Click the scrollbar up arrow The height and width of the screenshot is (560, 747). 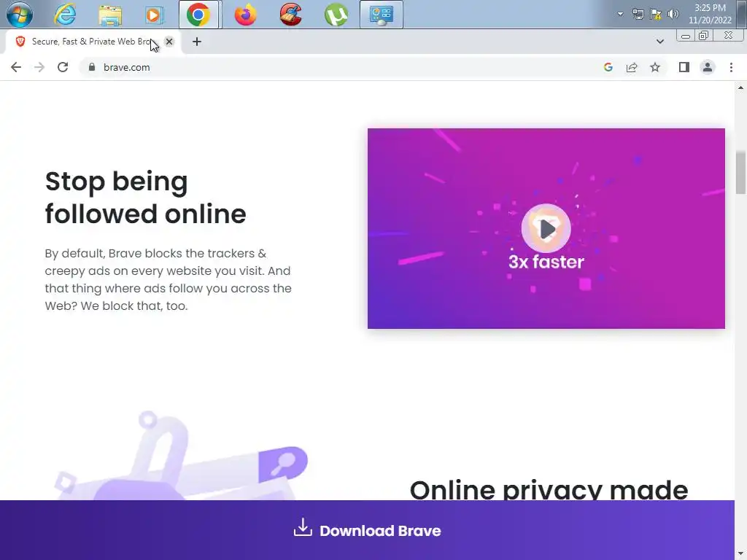pos(740,87)
